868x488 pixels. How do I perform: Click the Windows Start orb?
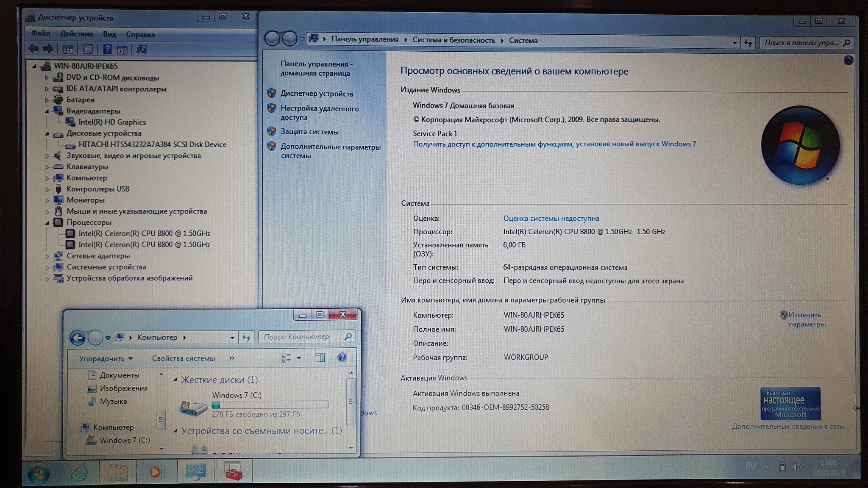point(39,473)
